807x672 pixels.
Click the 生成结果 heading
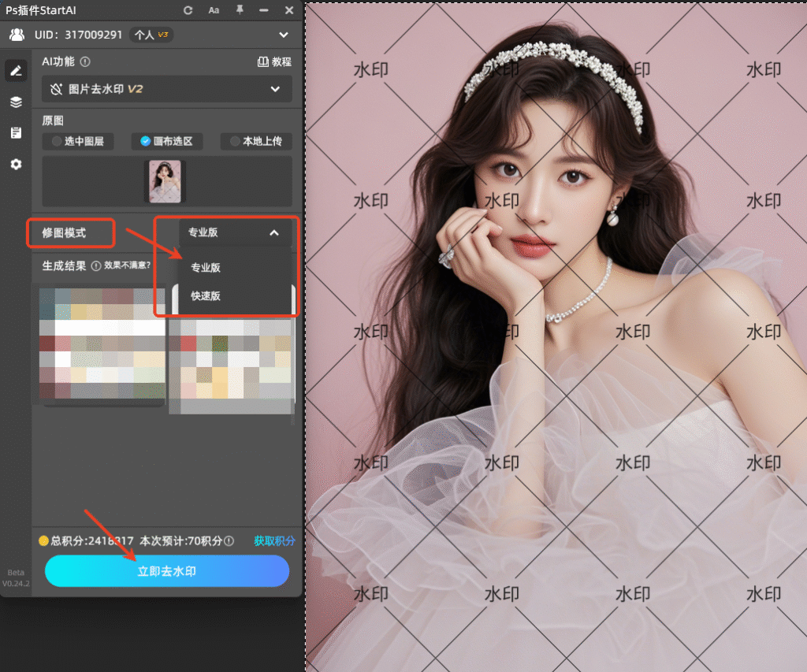(x=64, y=265)
